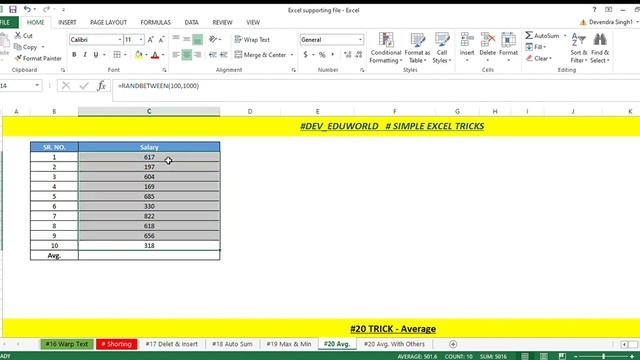
Task: Open AutoSum dropdown arrow
Action: [x=565, y=36]
